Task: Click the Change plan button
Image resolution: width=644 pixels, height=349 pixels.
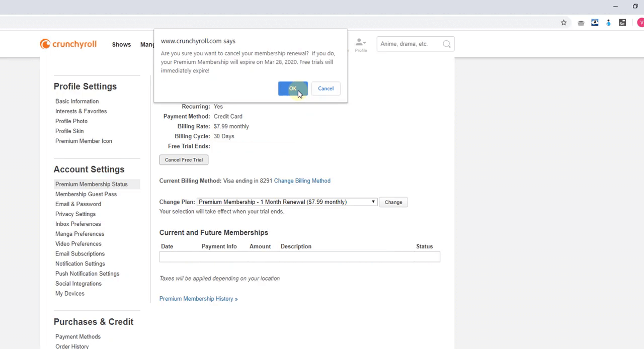Action: point(393,202)
